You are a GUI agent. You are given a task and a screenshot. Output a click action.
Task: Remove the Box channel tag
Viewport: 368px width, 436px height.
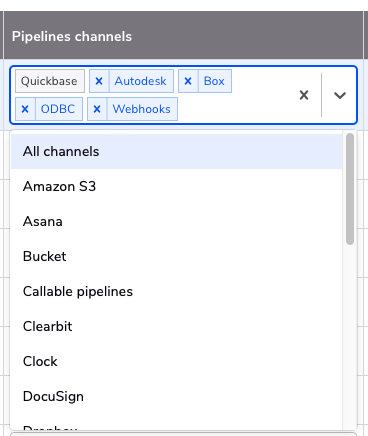pos(188,81)
